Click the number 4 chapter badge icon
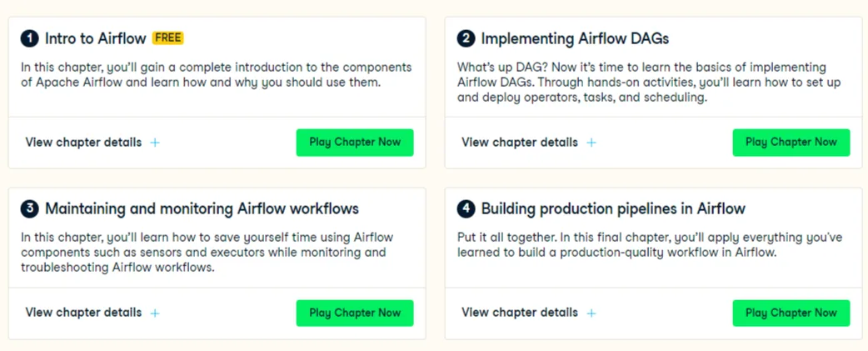868x351 pixels. [x=466, y=208]
